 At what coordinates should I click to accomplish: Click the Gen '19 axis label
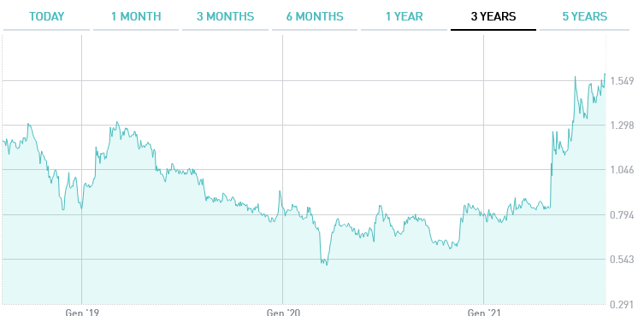[x=82, y=313]
